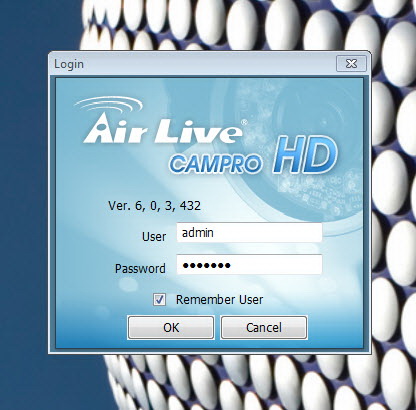416x410 pixels.
Task: Click the Ver. 6, 0, 3, 432 text
Action: [154, 205]
